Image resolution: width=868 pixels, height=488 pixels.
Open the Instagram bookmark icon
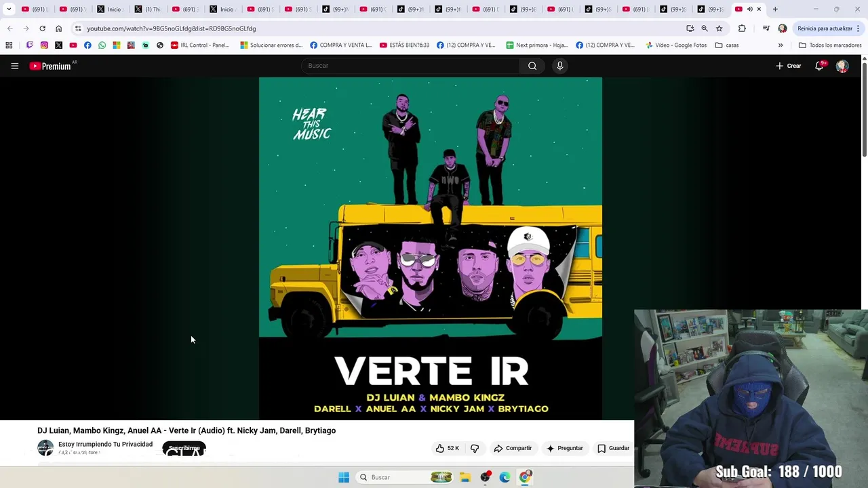coord(44,45)
